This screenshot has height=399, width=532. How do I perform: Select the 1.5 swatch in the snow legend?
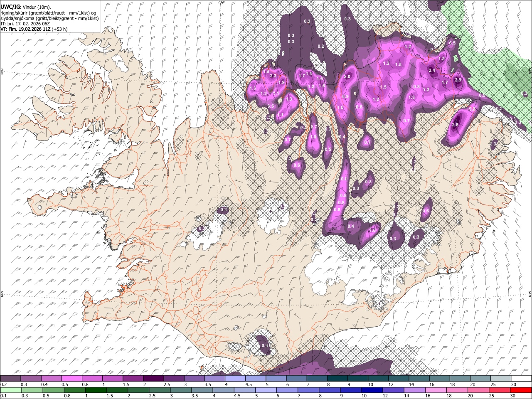(x=133, y=378)
